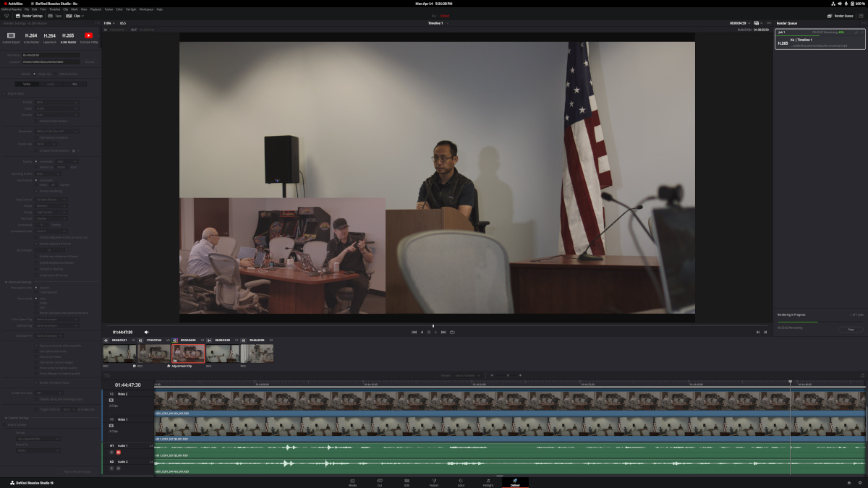Open the Enable Flat Pass dropdown

tap(49, 393)
